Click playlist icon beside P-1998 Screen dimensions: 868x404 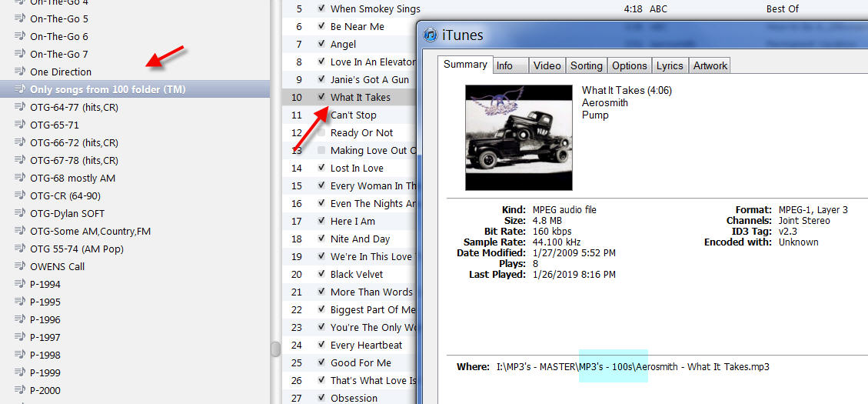pyautogui.click(x=21, y=355)
